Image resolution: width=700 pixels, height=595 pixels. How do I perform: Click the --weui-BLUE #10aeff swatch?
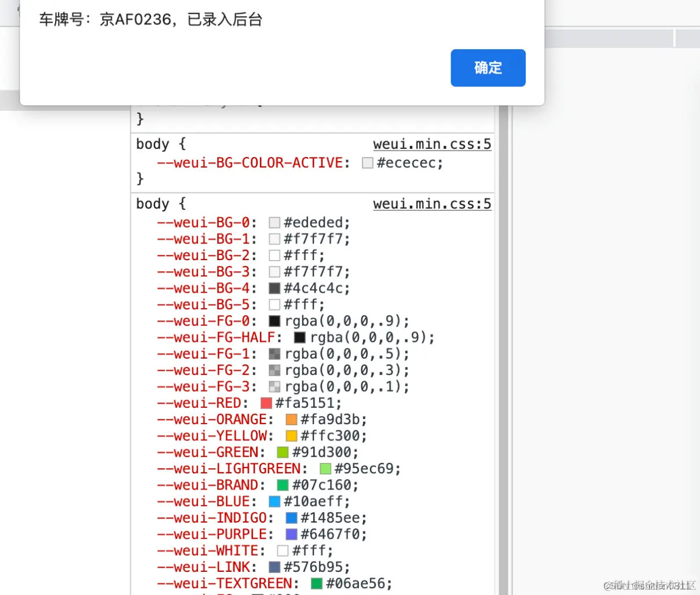tap(274, 502)
